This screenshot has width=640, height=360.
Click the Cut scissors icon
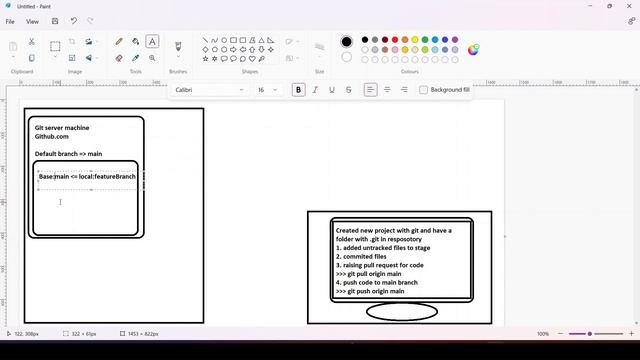[31, 42]
